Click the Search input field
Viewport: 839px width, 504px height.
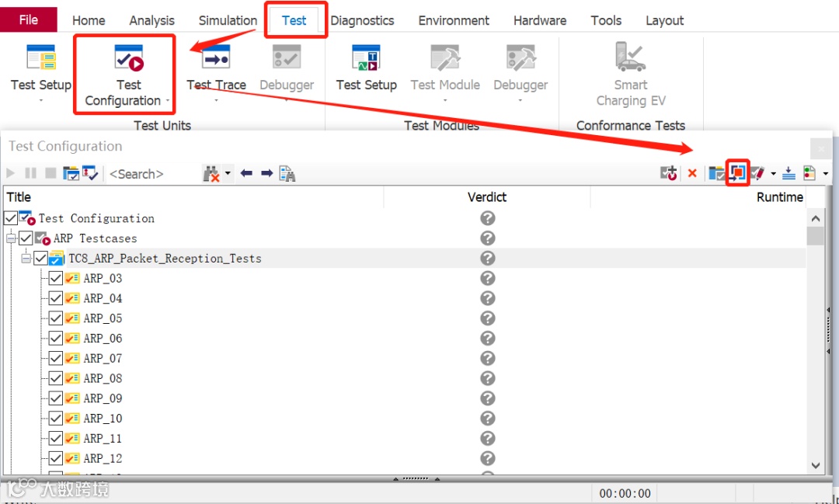pyautogui.click(x=152, y=173)
